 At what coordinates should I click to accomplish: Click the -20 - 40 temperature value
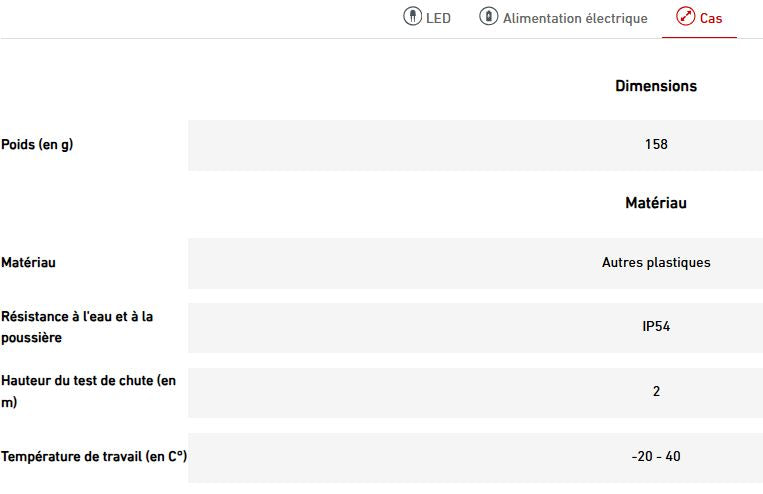pyautogui.click(x=656, y=457)
